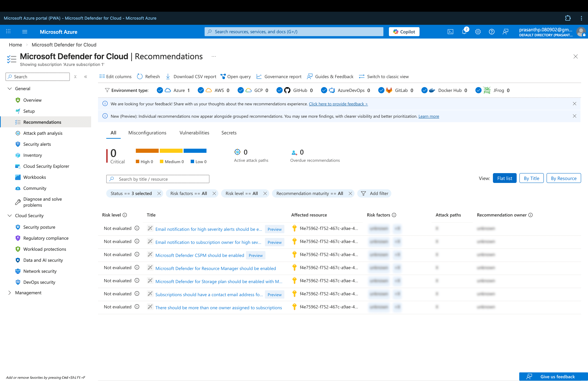Screen dimensions: 588x381
Task: Deselect the AWS environment type
Action: [201, 90]
